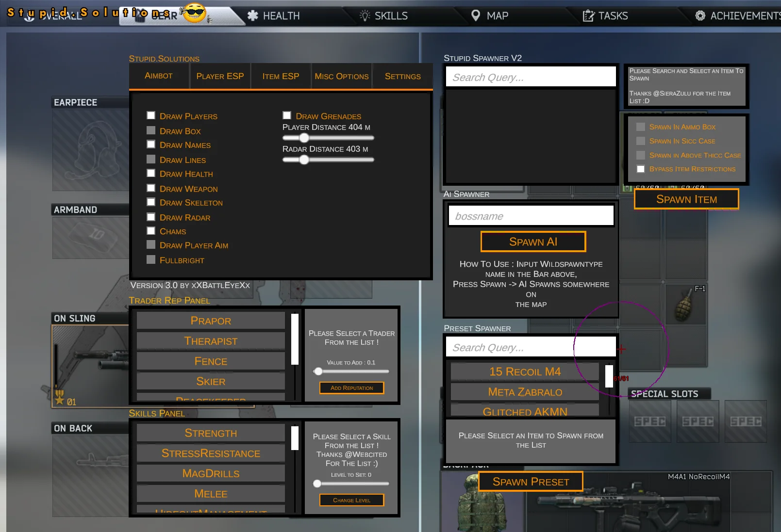The width and height of the screenshot is (781, 532).
Task: Click the Map tab location pin icon
Action: point(476,16)
